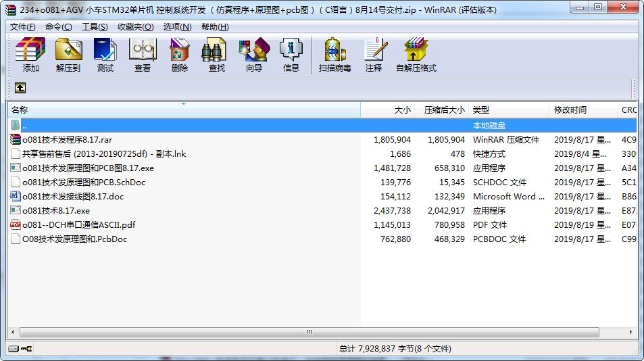Click the size value 1,481,728
644x361 pixels.
click(x=392, y=168)
